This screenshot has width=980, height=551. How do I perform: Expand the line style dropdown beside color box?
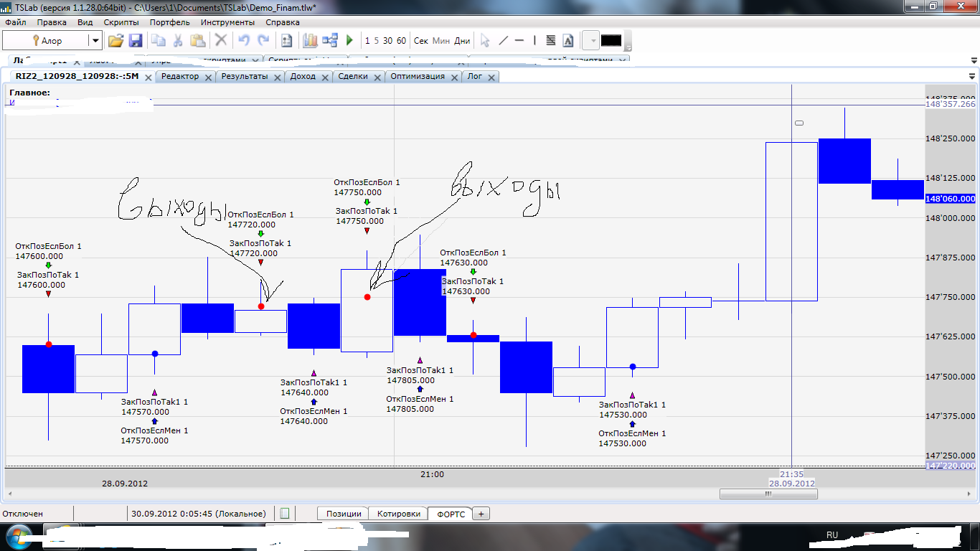click(593, 41)
